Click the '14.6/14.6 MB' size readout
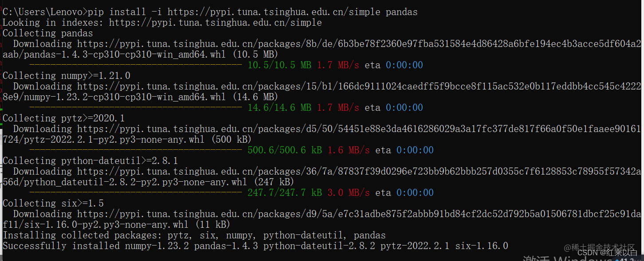 point(279,108)
